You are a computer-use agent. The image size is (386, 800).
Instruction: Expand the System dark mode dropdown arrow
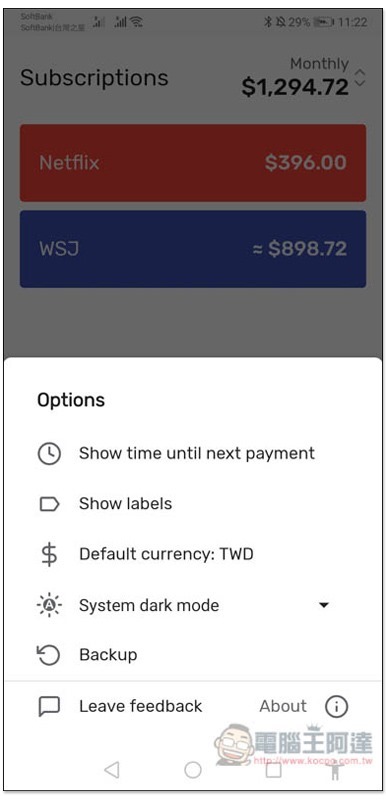pyautogui.click(x=323, y=605)
